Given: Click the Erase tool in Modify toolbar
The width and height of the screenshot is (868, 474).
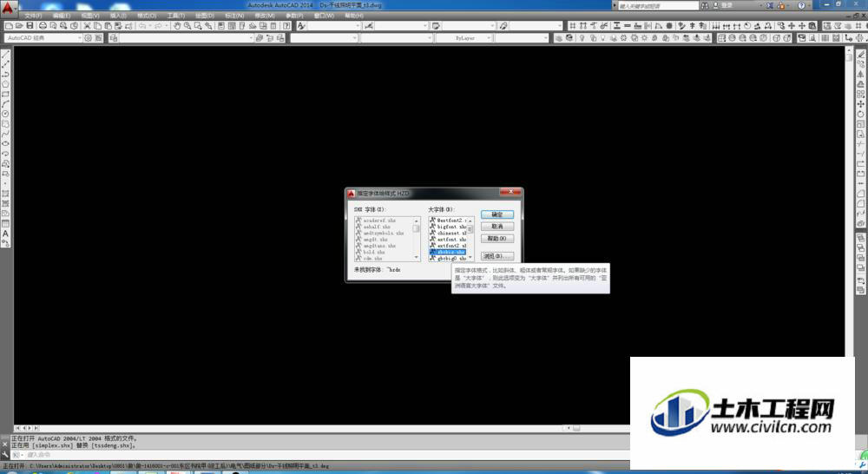Looking at the screenshot, I should (861, 54).
